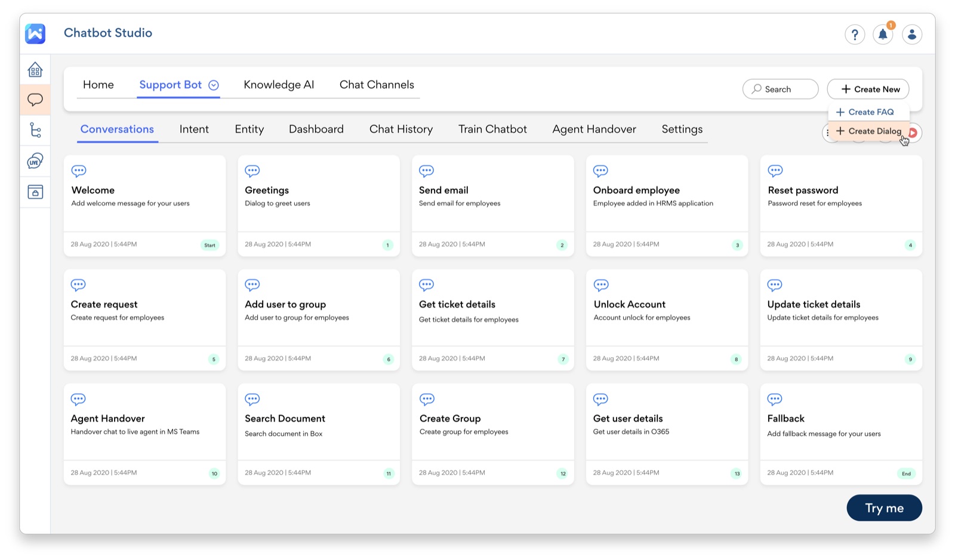The image size is (955, 560).
Task: Click 'Account unlock for employees' text
Action: point(642,318)
